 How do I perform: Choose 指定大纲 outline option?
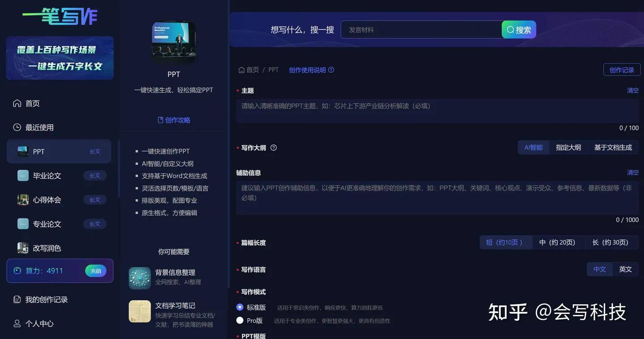click(x=568, y=147)
